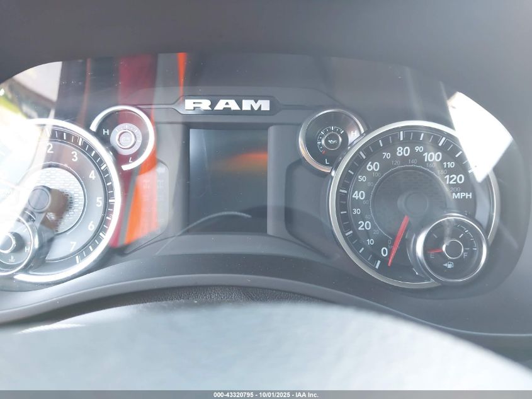Click the red speedometer needle
This screenshot has height=399, width=532.
click(398, 240)
